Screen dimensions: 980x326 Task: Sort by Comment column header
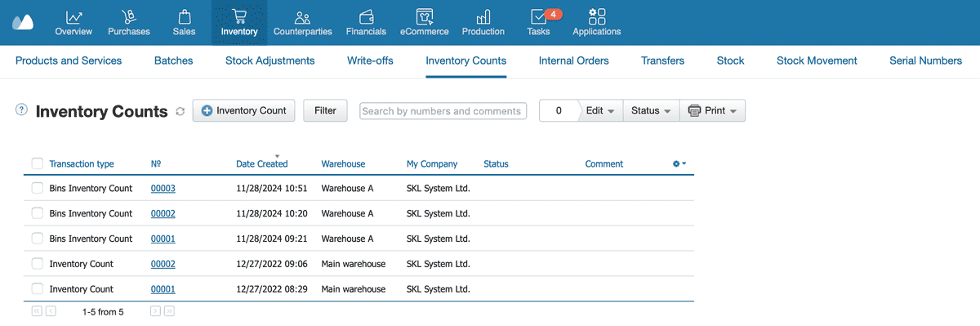[604, 163]
